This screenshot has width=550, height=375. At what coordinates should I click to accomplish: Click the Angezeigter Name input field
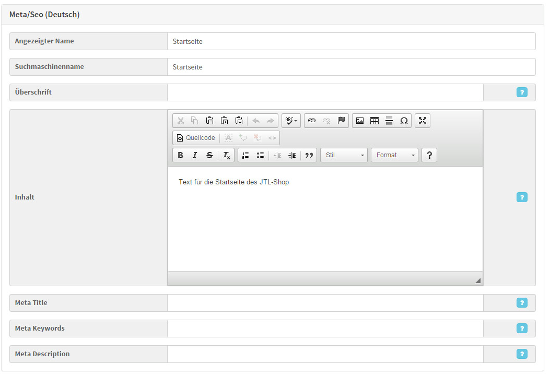tap(351, 41)
